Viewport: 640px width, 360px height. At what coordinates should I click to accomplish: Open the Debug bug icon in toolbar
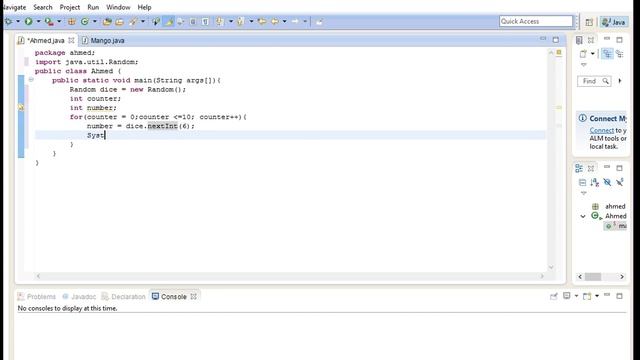(8, 21)
